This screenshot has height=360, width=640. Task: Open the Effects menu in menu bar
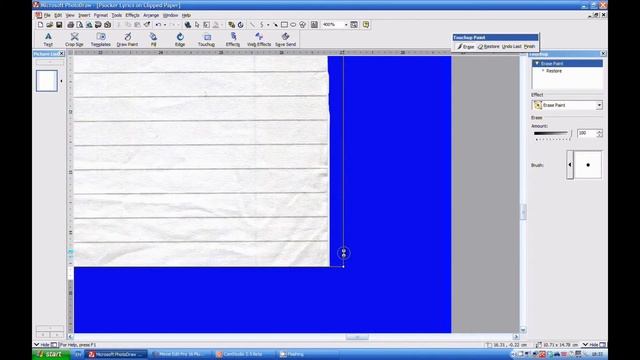[133, 15]
